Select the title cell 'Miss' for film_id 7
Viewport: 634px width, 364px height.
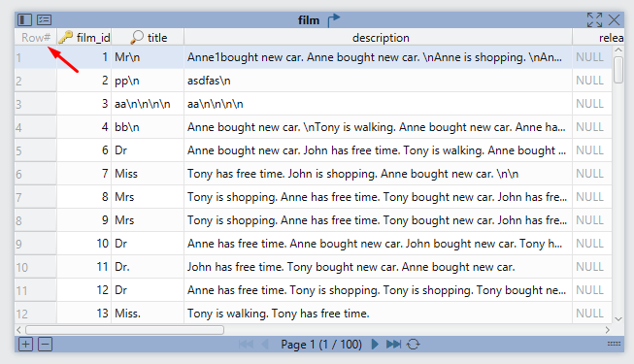148,174
